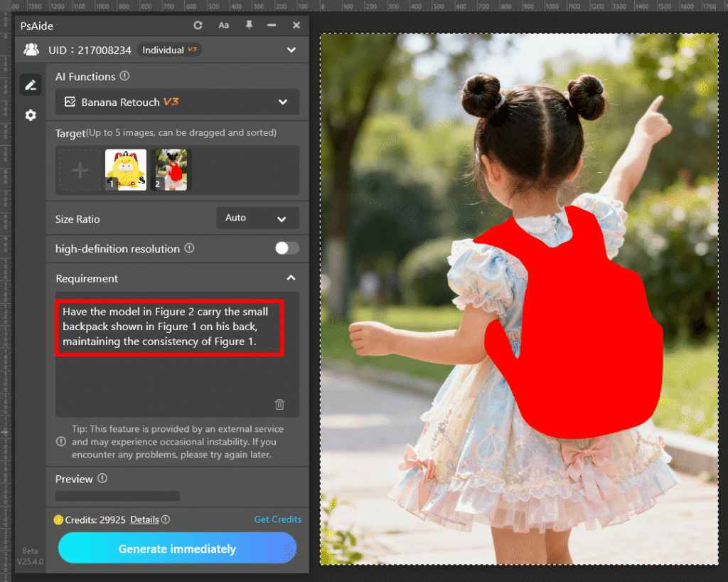The image size is (728, 582).
Task: Click the info icon beside high-definition resolution
Action: coord(189,248)
